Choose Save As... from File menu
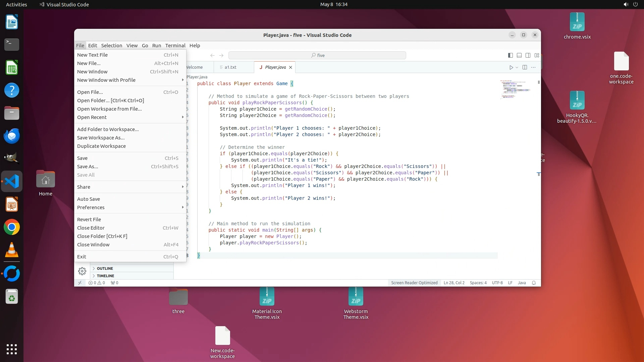 [88, 167]
